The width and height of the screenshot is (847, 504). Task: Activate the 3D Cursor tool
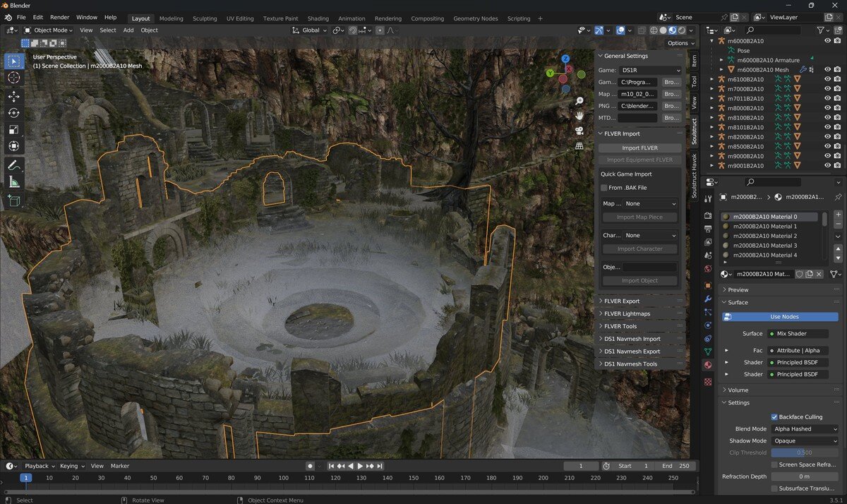13,78
